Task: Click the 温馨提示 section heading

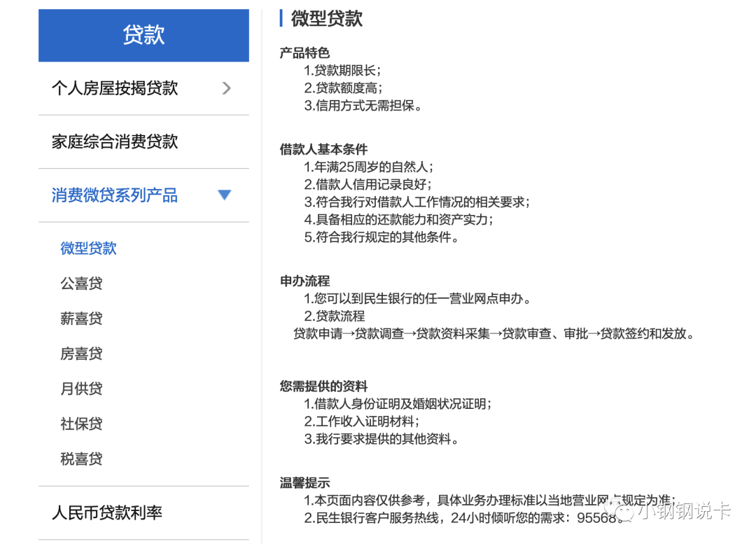Action: tap(304, 483)
